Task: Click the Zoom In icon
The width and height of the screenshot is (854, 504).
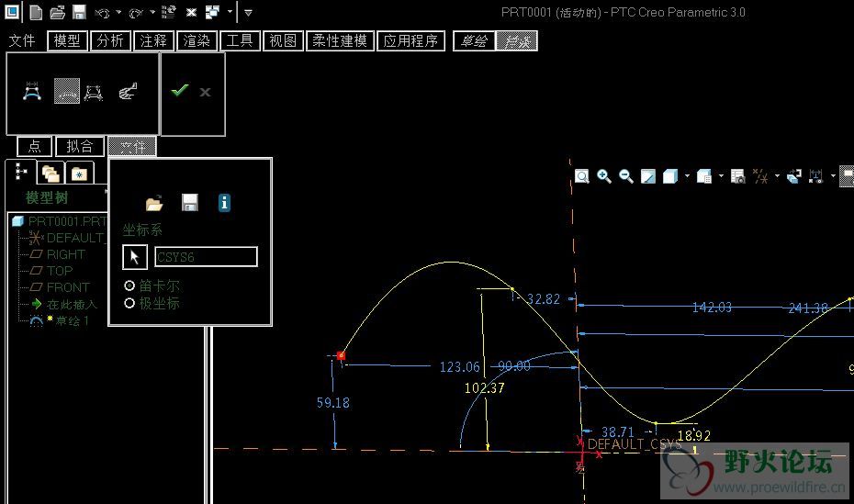Action: click(x=604, y=175)
